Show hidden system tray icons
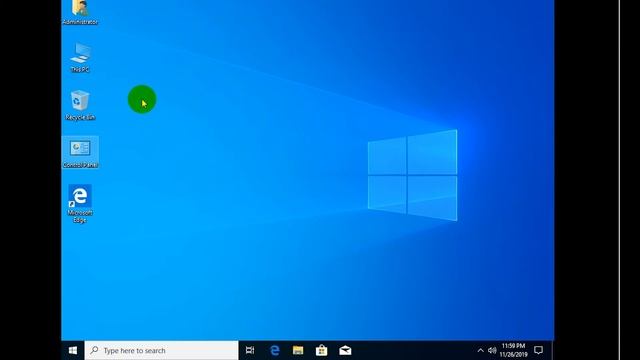 point(480,350)
